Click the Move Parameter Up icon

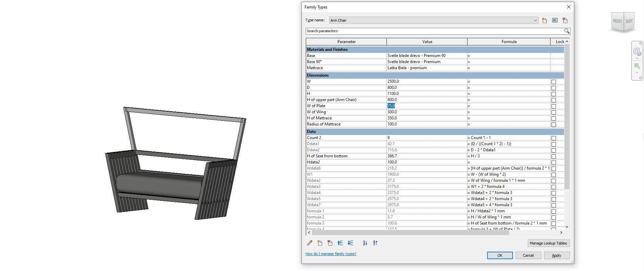tap(340, 243)
